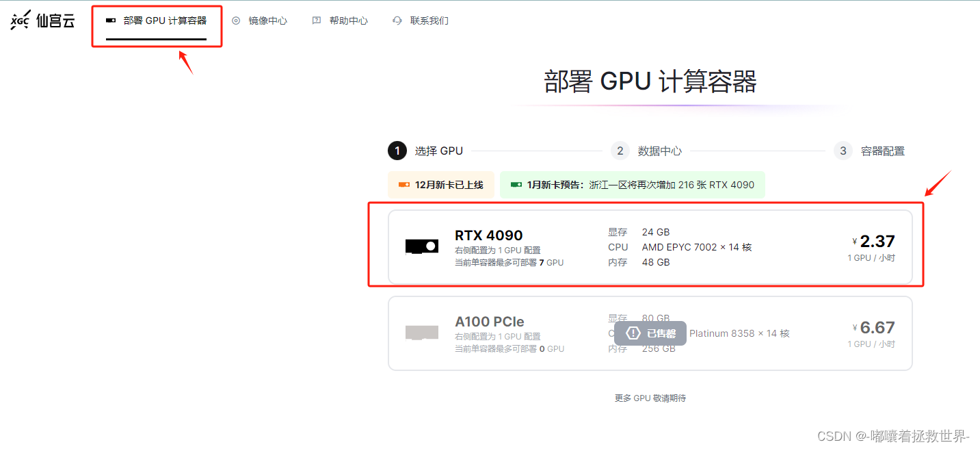Viewport: 980px width, 449px height.
Task: Click 当前单容器最多可部署 0 GPU text
Action: tap(509, 349)
